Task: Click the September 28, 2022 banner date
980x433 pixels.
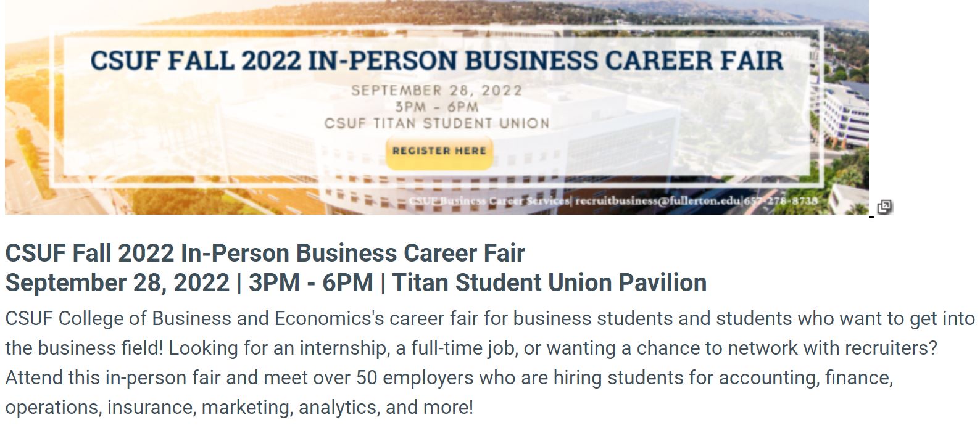Action: click(x=436, y=91)
